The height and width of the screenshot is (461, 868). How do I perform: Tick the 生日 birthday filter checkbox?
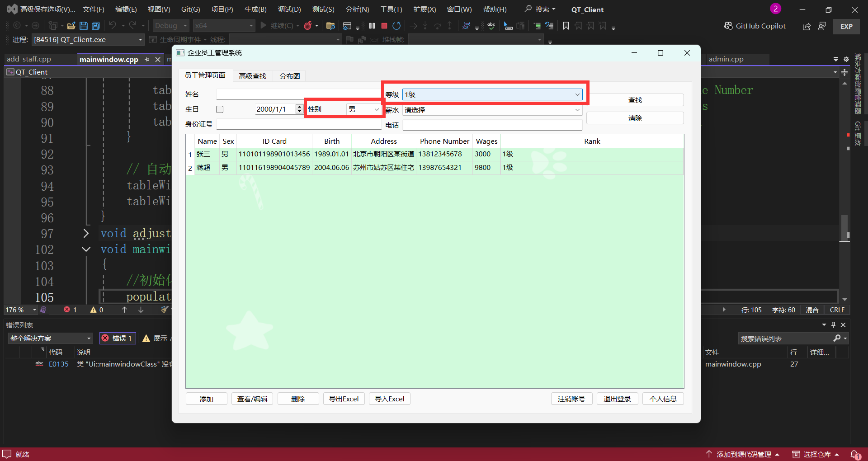[x=220, y=109]
